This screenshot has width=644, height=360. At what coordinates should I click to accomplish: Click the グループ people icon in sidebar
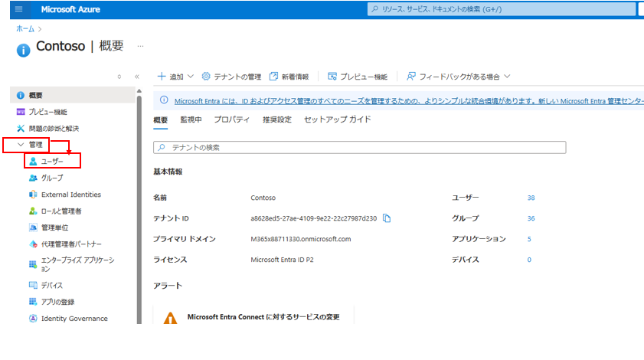pyautogui.click(x=33, y=178)
